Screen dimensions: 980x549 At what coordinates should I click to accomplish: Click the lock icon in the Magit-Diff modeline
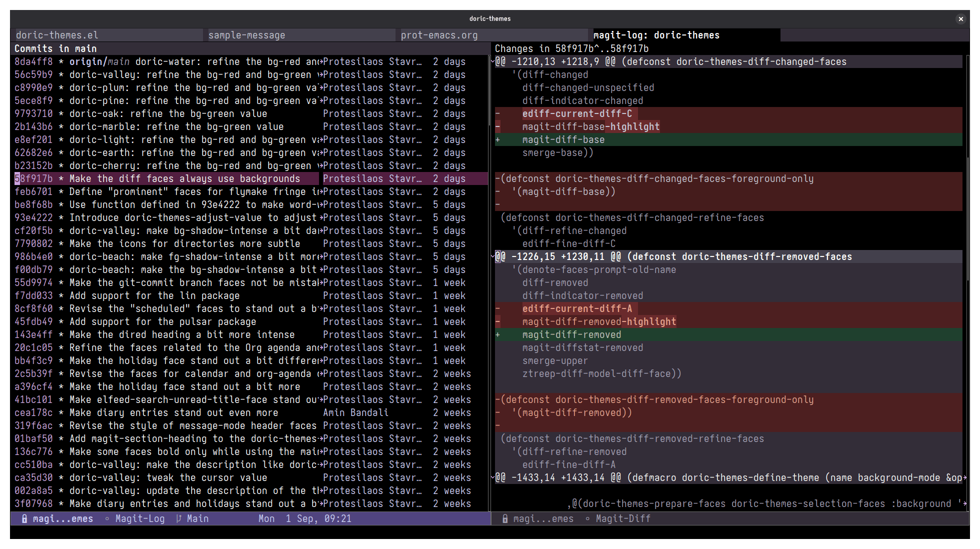click(505, 518)
